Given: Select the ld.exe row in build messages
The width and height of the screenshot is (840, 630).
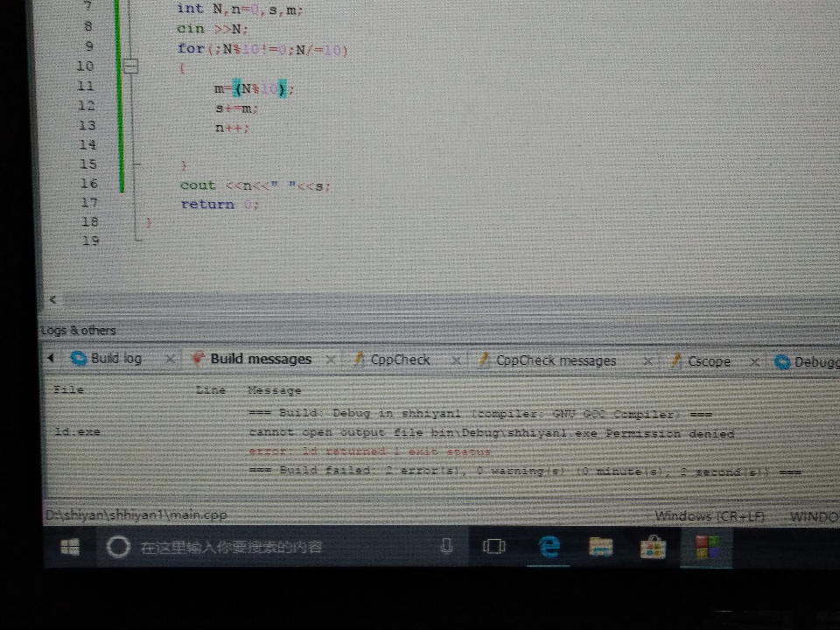Looking at the screenshot, I should 394,432.
